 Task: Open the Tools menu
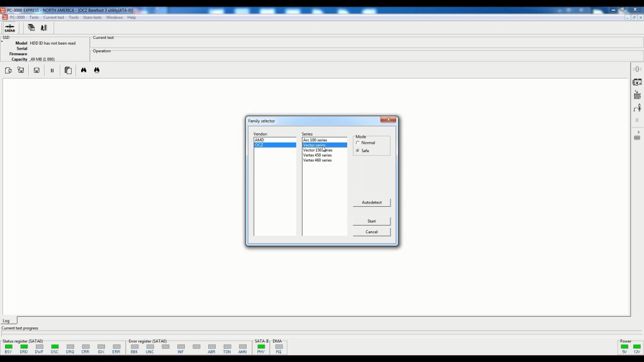coord(73,17)
